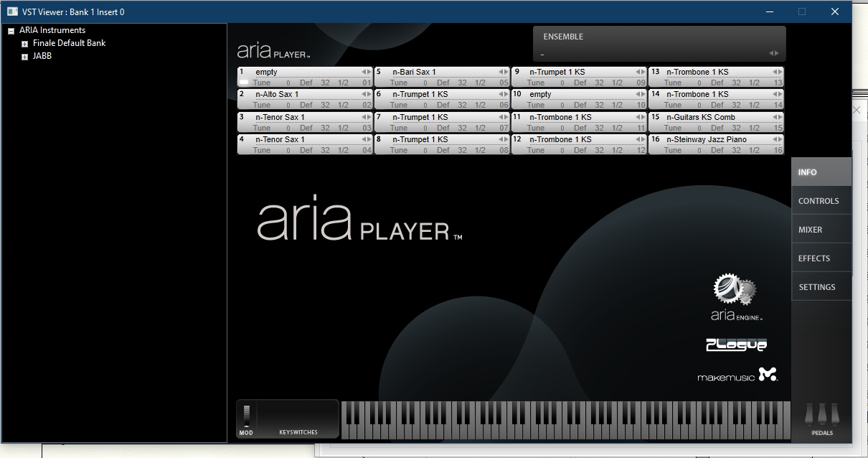This screenshot has width=868, height=458.
Task: Click the arrows on slot 2 Alto Sax
Action: 367,94
